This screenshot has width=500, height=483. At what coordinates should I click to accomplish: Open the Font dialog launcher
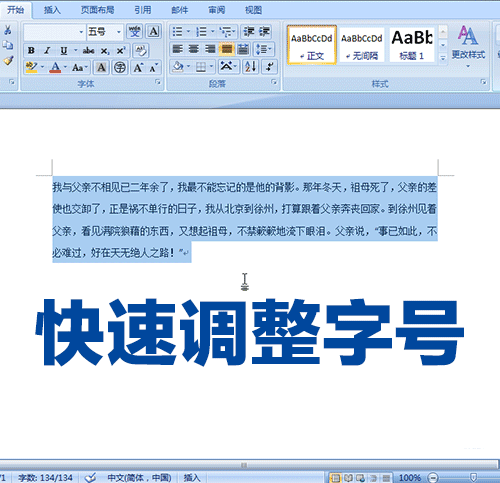pyautogui.click(x=158, y=82)
